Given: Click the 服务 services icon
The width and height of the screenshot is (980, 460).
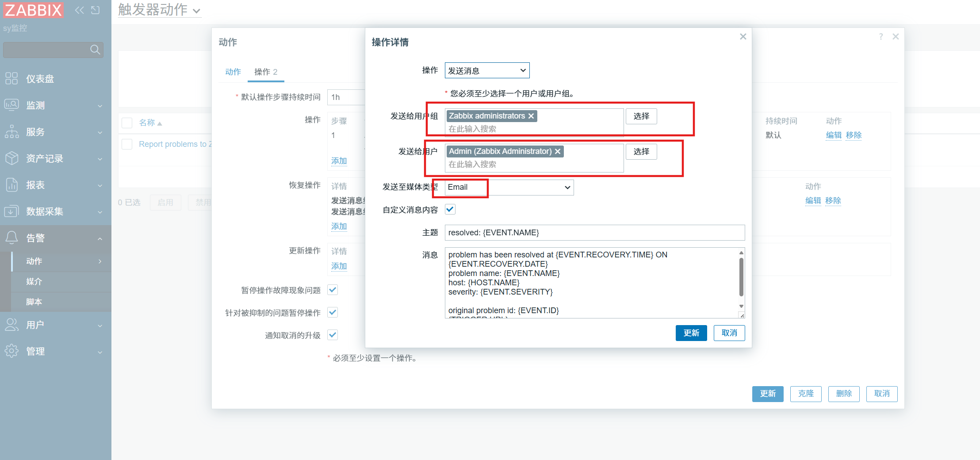Looking at the screenshot, I should (x=11, y=132).
